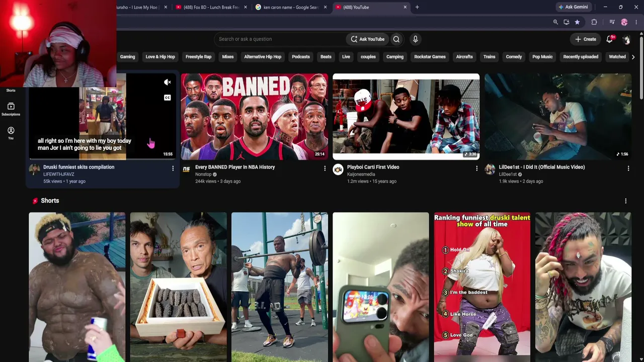This screenshot has height=362, width=644.
Task: Open Every BANNED Player In NBA History title
Action: tap(235, 167)
